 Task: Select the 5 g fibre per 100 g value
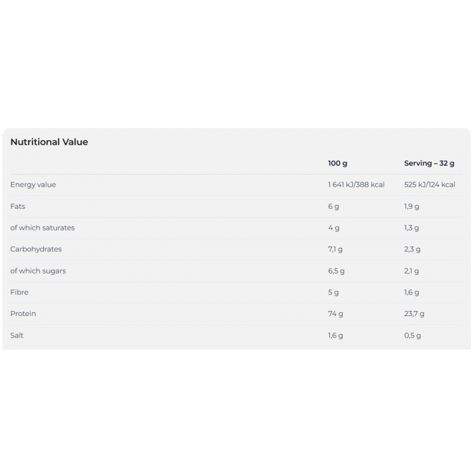(x=333, y=293)
